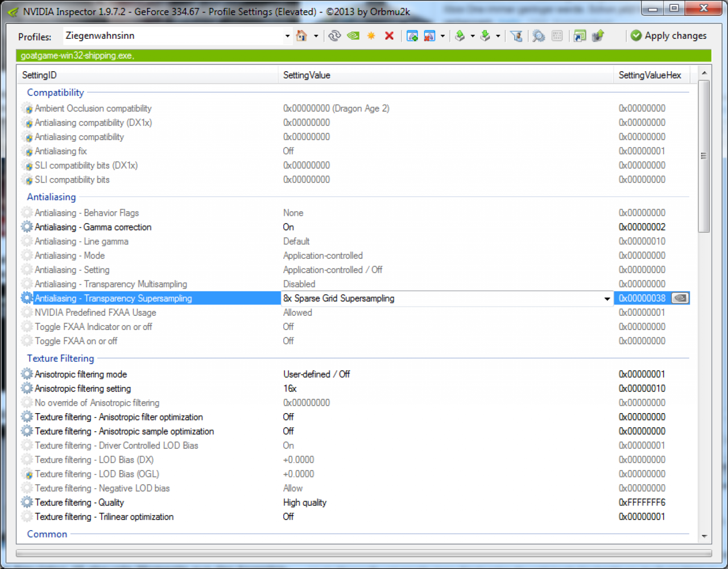This screenshot has height=569, width=728.
Task: Click the gear icon of Antialiasing fix row
Action: pos(27,151)
